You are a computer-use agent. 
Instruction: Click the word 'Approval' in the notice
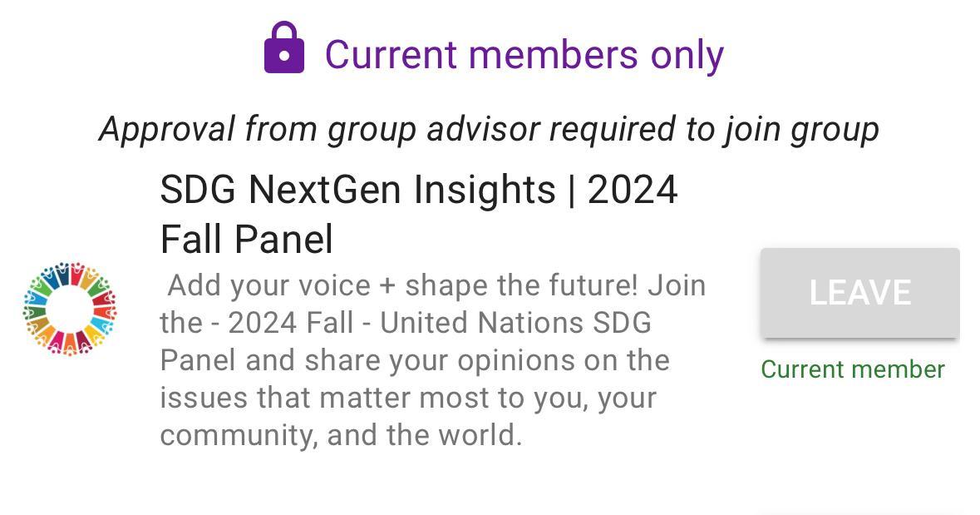pyautogui.click(x=167, y=129)
